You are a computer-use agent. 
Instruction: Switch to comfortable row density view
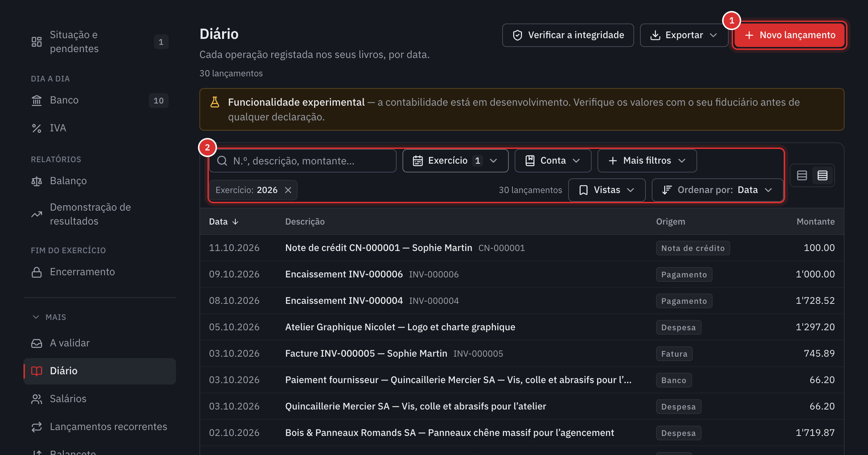[x=802, y=175]
